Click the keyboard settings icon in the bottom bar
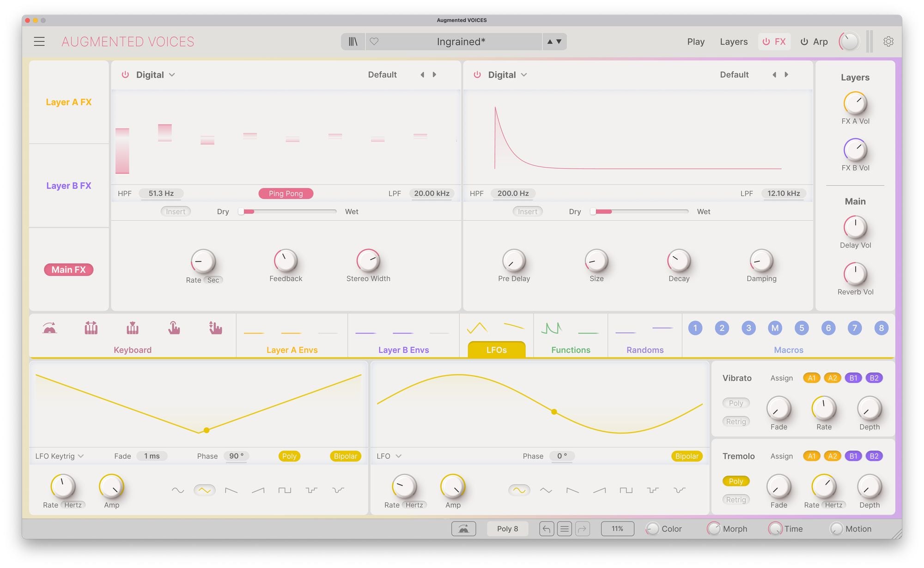This screenshot has width=924, height=568. (x=463, y=529)
